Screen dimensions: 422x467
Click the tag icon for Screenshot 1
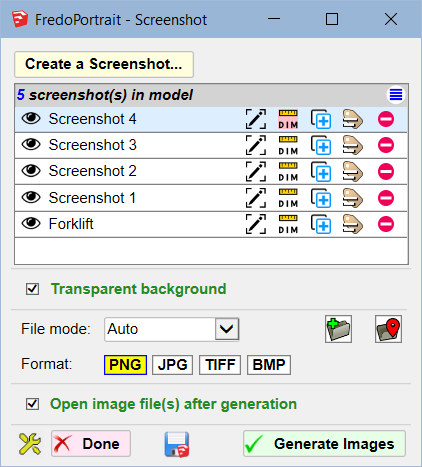click(353, 198)
